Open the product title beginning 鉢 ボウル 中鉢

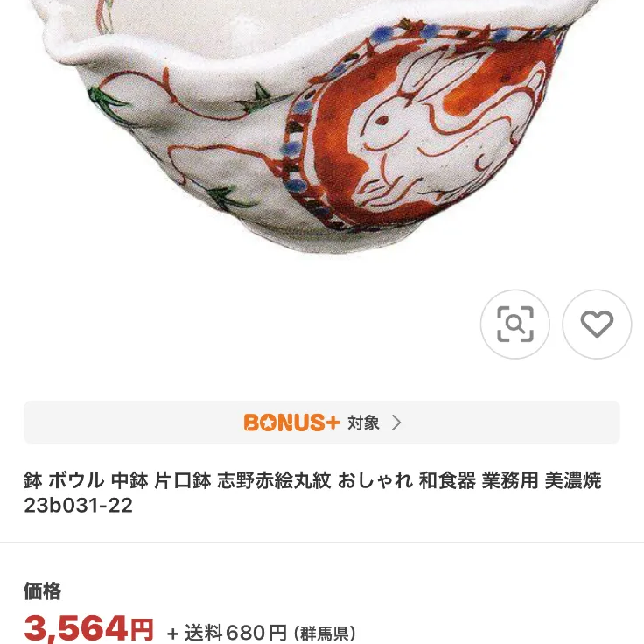click(312, 493)
